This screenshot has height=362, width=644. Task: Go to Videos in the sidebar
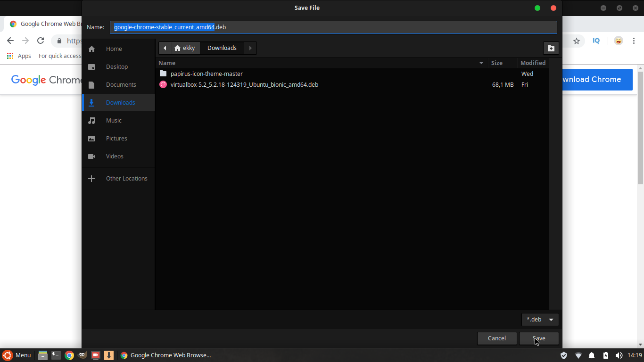click(x=119, y=156)
